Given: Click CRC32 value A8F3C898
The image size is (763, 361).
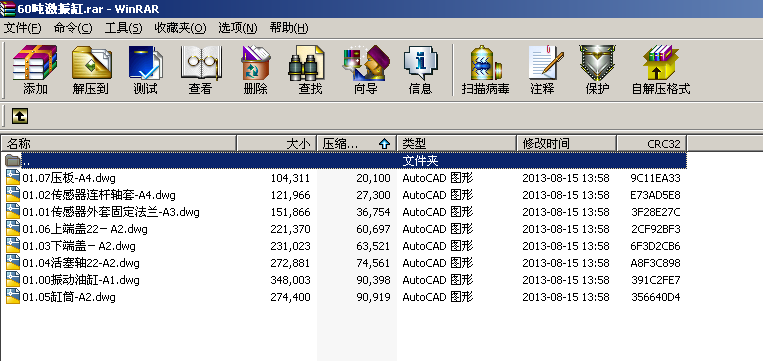Looking at the screenshot, I should tap(655, 263).
